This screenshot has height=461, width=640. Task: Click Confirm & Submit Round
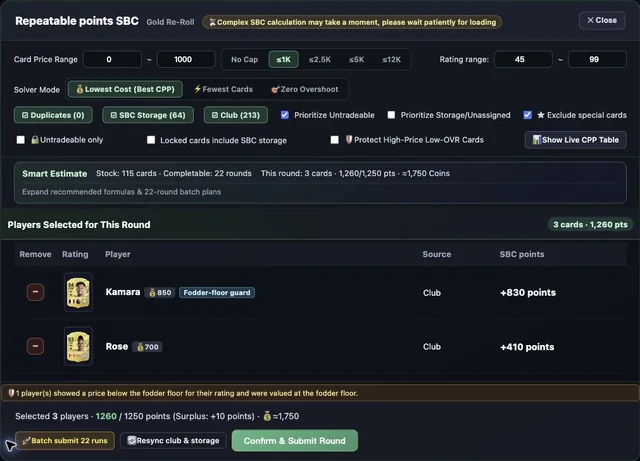pyautogui.click(x=295, y=441)
